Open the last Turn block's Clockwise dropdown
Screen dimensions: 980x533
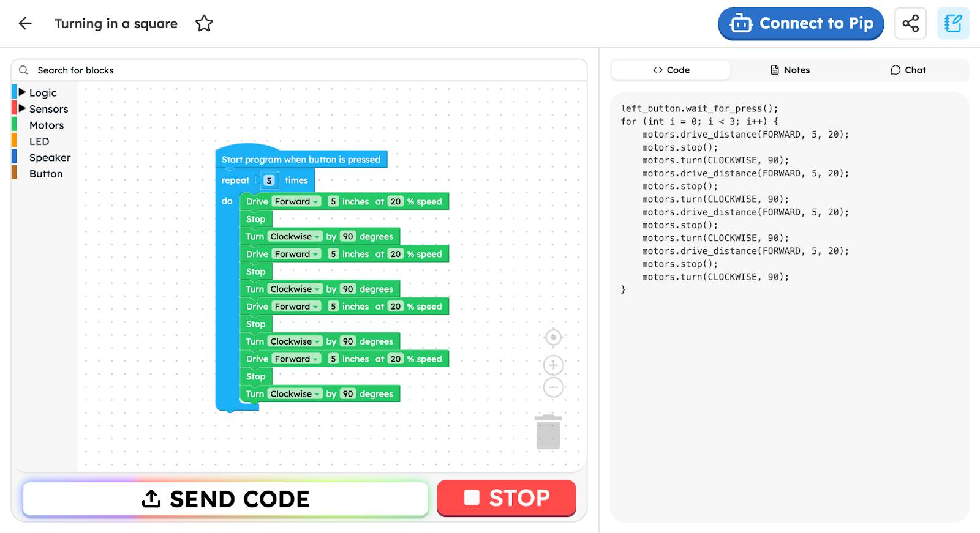[295, 394]
